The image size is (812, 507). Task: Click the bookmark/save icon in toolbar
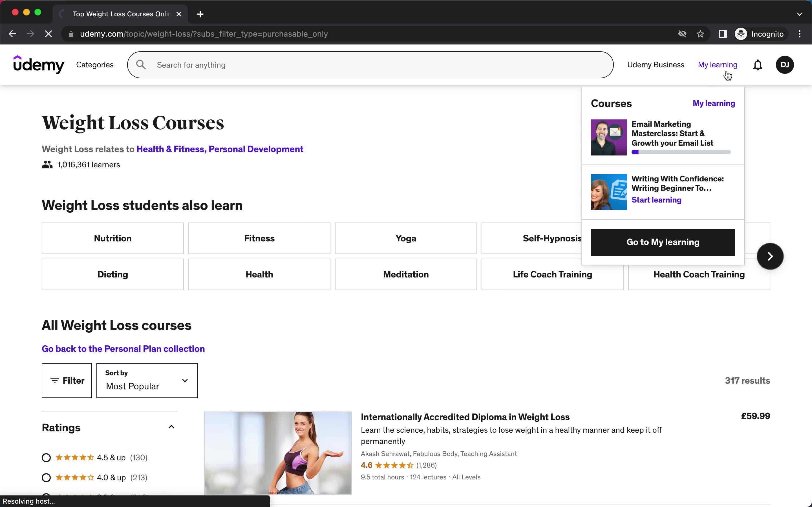(x=700, y=34)
